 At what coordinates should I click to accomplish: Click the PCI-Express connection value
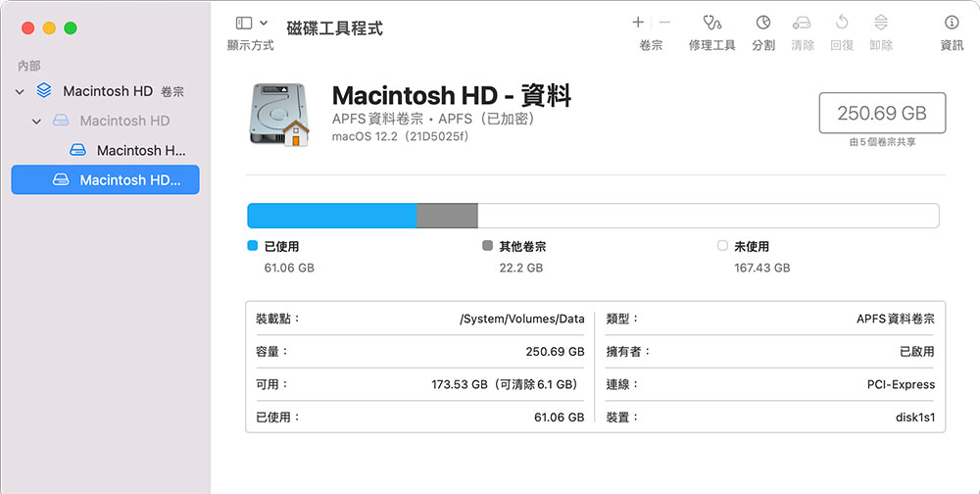(x=901, y=384)
